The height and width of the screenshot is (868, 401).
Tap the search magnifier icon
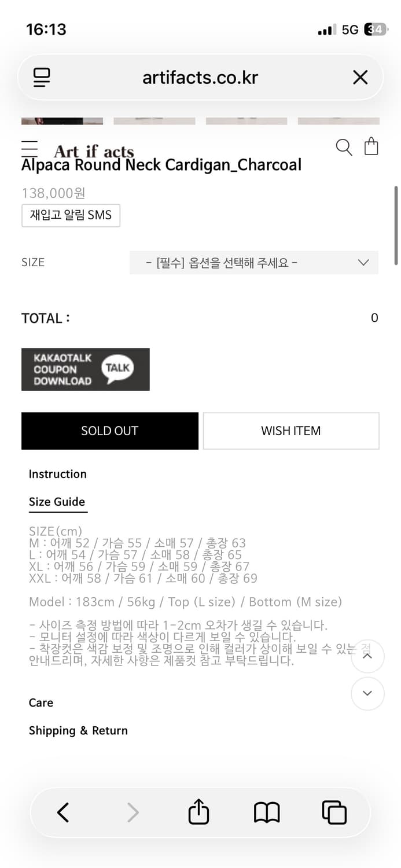344,148
